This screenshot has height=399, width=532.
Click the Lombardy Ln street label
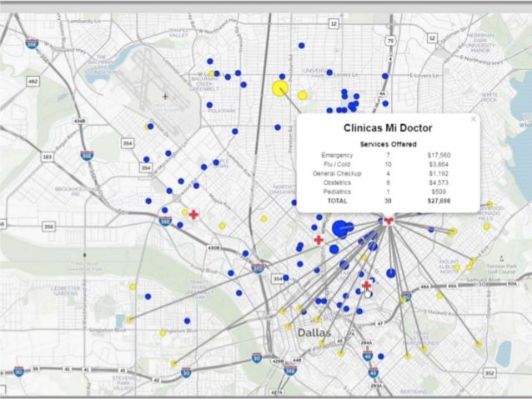(85, 22)
